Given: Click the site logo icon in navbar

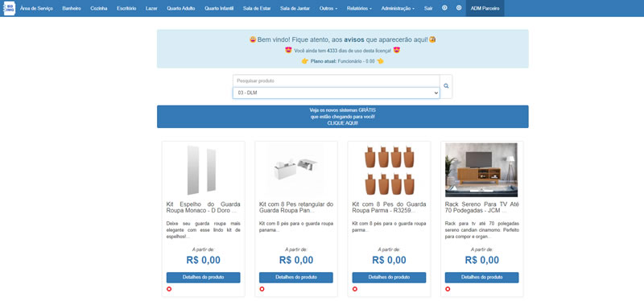Looking at the screenshot, I should pos(10,8).
